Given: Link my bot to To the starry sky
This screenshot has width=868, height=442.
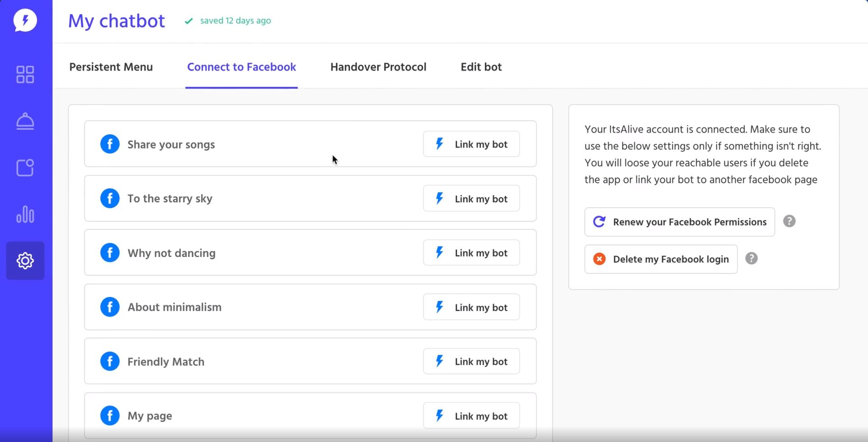Looking at the screenshot, I should (x=471, y=199).
